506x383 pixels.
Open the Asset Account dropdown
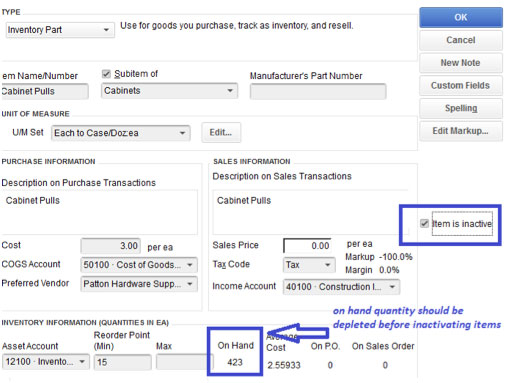[x=46, y=362]
